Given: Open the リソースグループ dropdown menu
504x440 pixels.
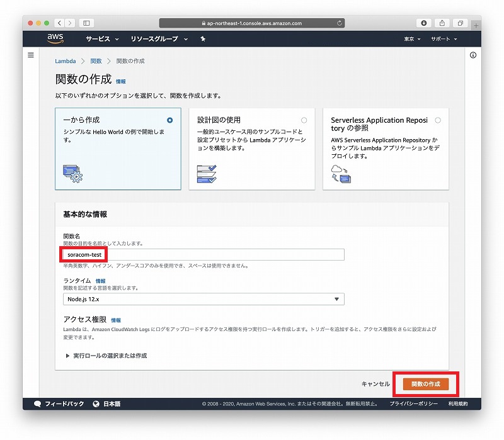Looking at the screenshot, I should pyautogui.click(x=159, y=39).
